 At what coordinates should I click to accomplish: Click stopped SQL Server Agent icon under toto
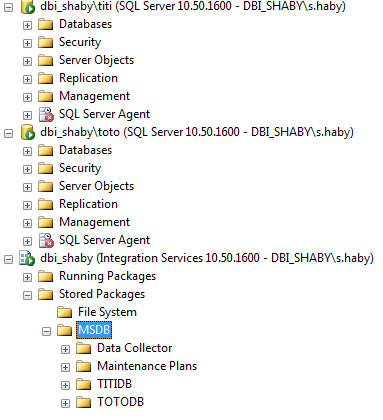(46, 240)
